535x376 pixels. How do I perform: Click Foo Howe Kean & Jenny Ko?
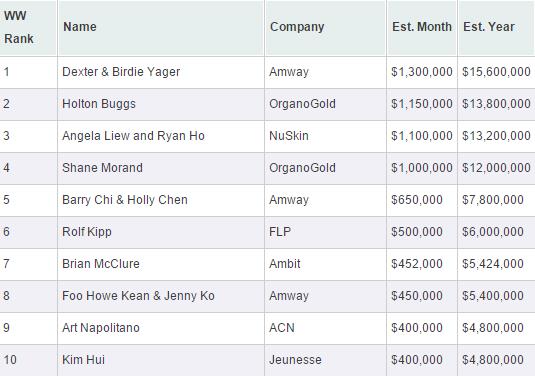point(138,296)
